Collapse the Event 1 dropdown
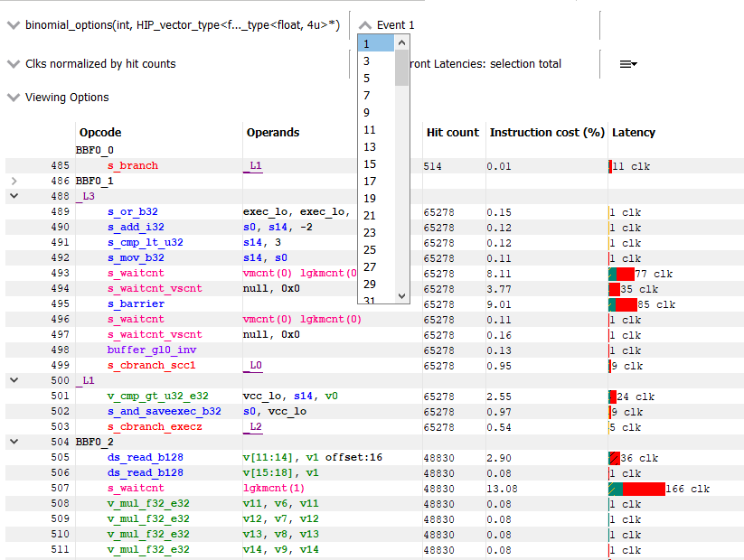The height and width of the screenshot is (560, 744). [365, 25]
